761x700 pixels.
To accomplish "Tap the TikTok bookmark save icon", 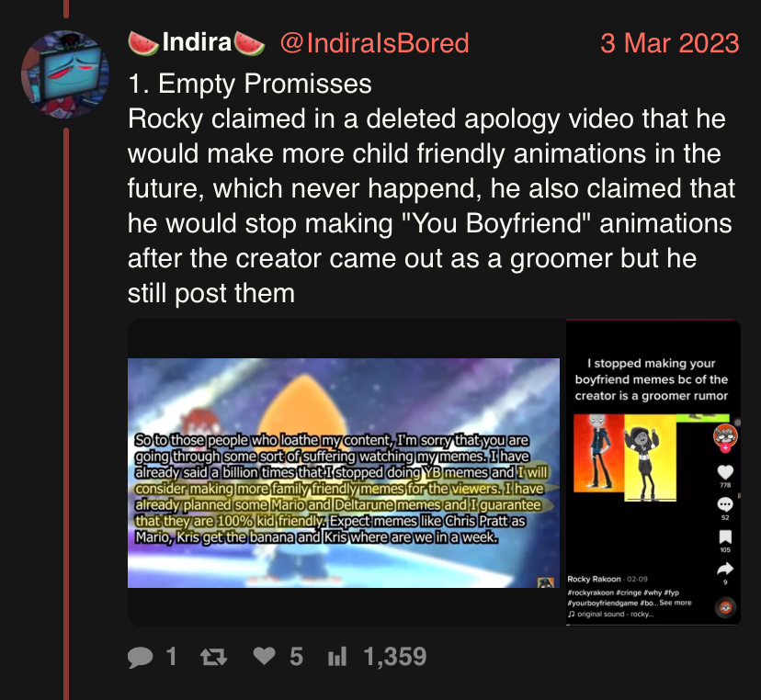I will coord(725,537).
